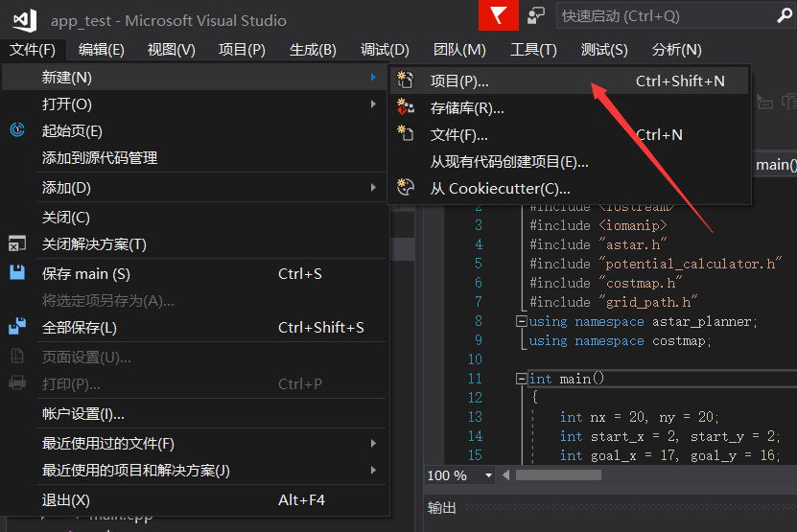Screen dimensions: 797x532
Task: Expand the 新建(N) submenu arrow
Action: (373, 77)
